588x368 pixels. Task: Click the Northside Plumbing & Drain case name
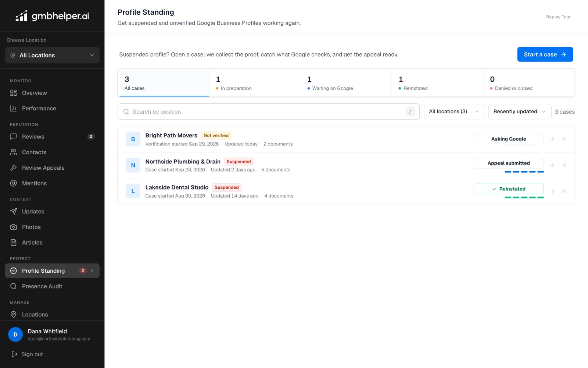pyautogui.click(x=183, y=162)
